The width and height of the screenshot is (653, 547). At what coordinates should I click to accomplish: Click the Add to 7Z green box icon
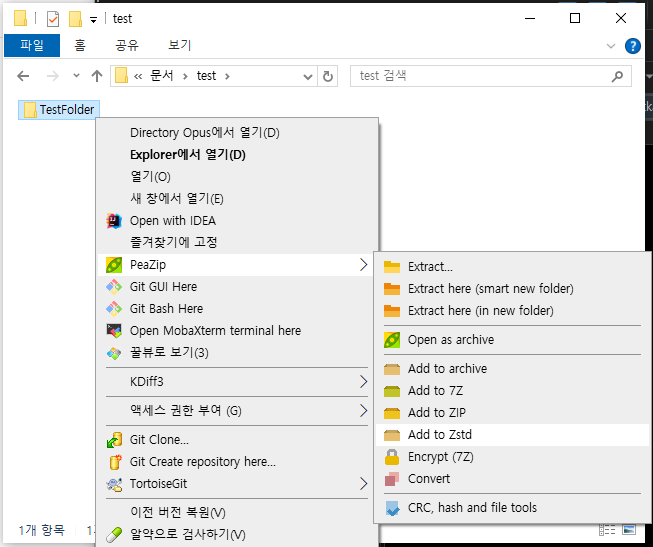point(392,391)
